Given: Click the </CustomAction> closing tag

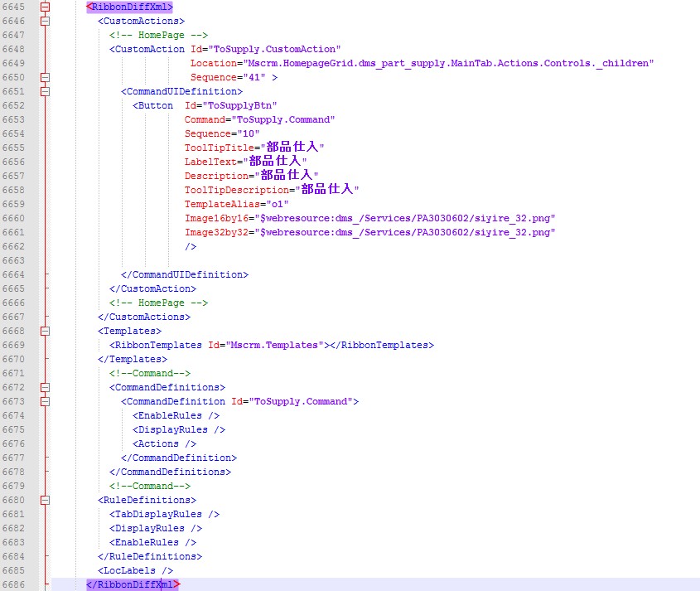Looking at the screenshot, I should pos(152,288).
